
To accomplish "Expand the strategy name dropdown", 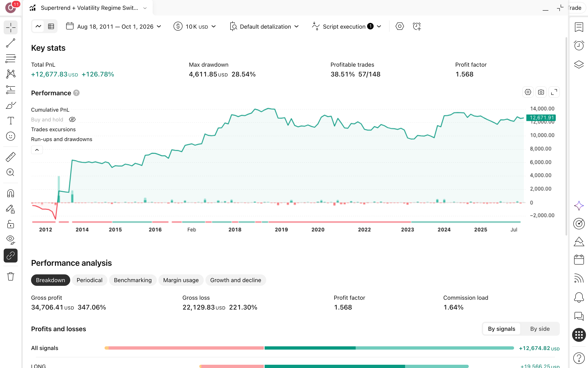I will pos(145,8).
